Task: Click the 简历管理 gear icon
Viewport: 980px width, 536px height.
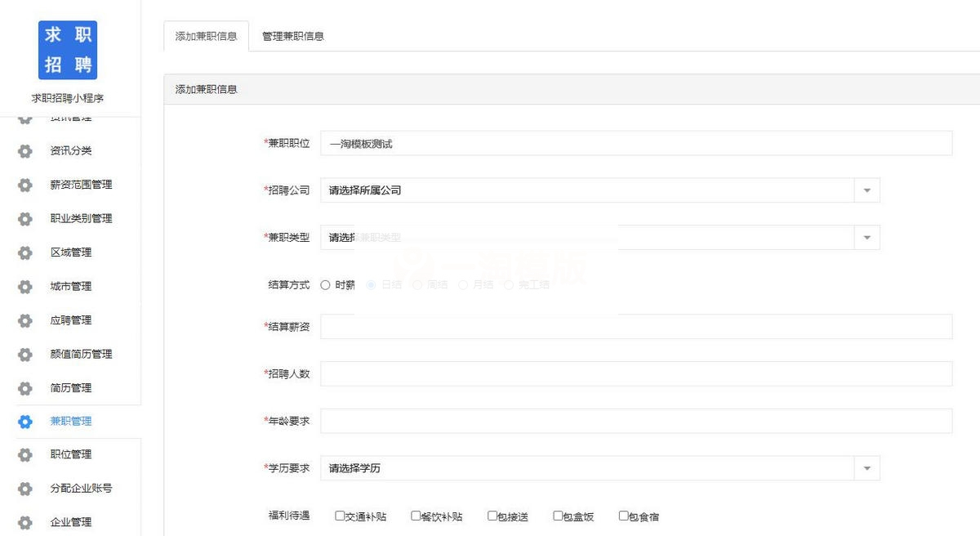Action: (24, 387)
